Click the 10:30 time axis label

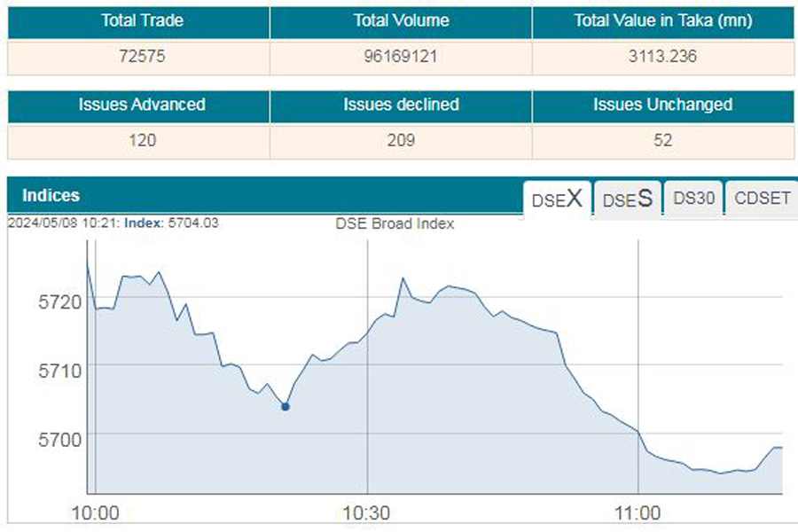click(367, 513)
